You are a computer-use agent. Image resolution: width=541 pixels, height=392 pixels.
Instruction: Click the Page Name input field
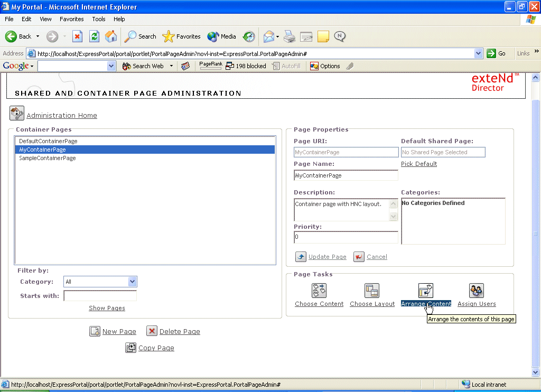pyautogui.click(x=346, y=175)
